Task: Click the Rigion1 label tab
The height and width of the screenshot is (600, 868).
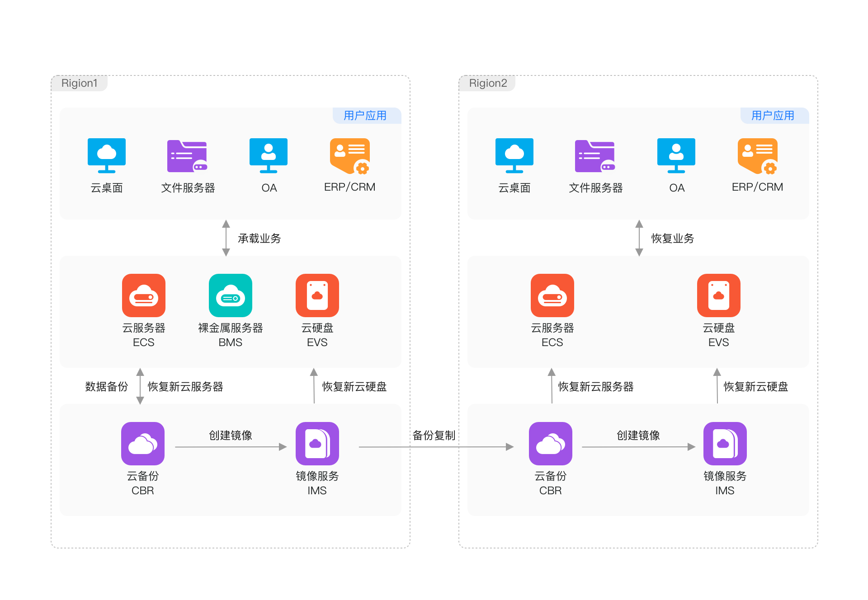Action: coord(80,83)
